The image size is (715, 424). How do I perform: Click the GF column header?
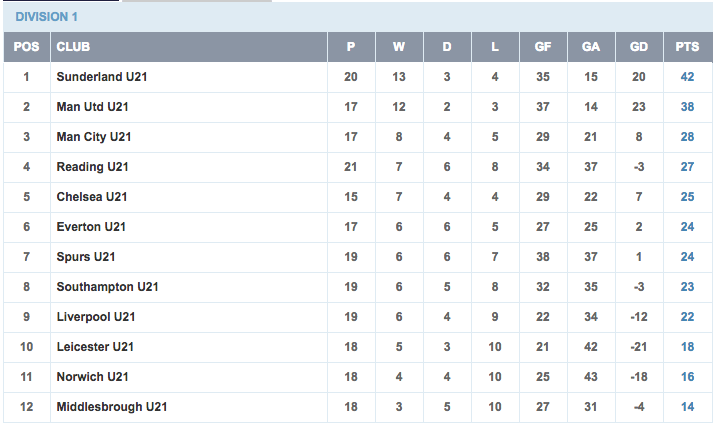coord(543,47)
